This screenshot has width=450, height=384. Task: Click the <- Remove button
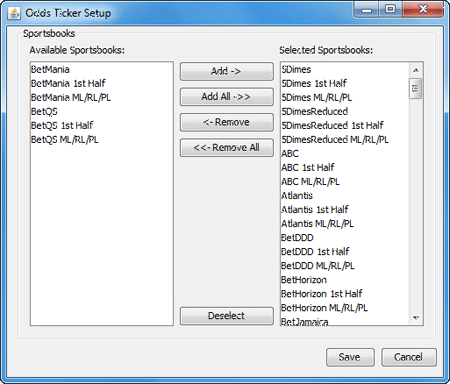click(227, 122)
